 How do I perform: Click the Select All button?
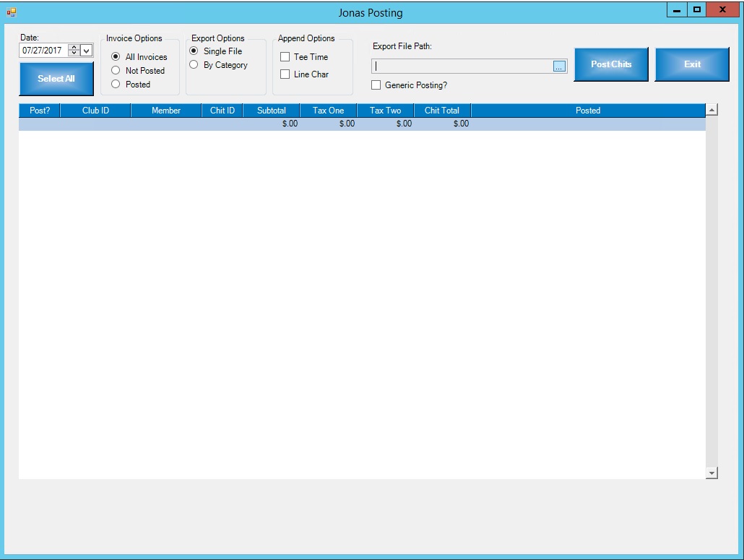[56, 79]
